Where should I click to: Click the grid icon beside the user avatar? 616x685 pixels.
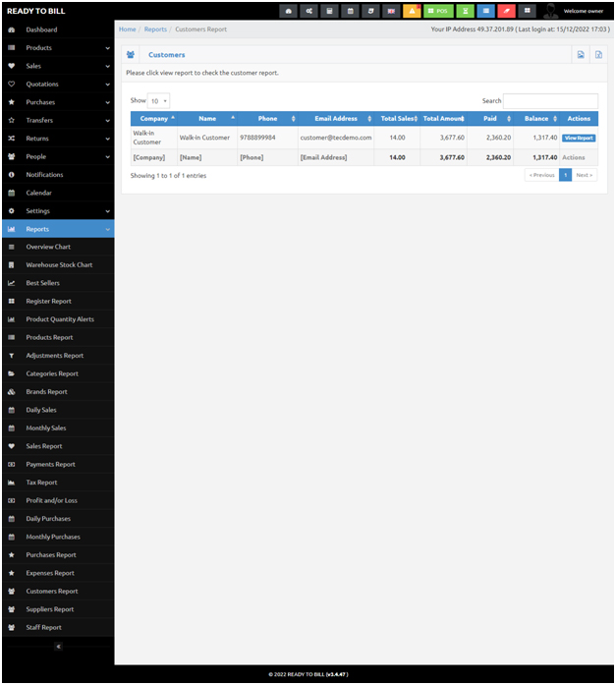pyautogui.click(x=527, y=11)
